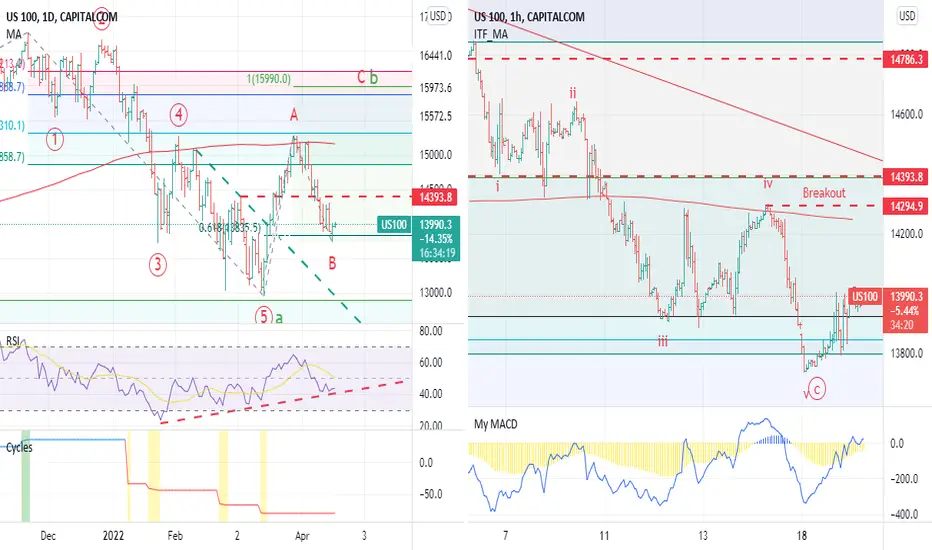Click the USD currency button on 1h chart
The image size is (932, 550).
907,16
